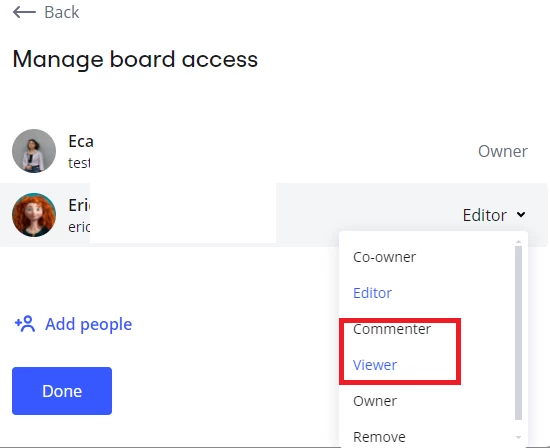Click the scrollbar up arrow in the menu
This screenshot has height=448, width=550.
518,242
